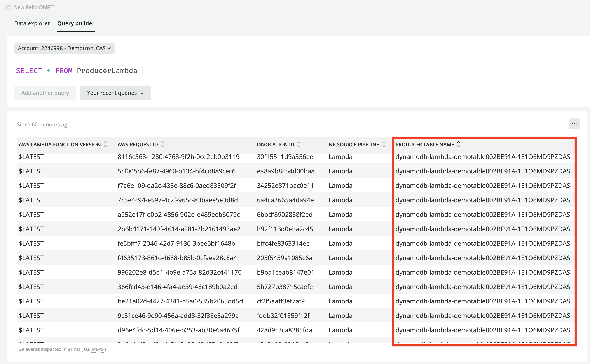Click invocation ID 34252e871bac0e11

click(285, 186)
